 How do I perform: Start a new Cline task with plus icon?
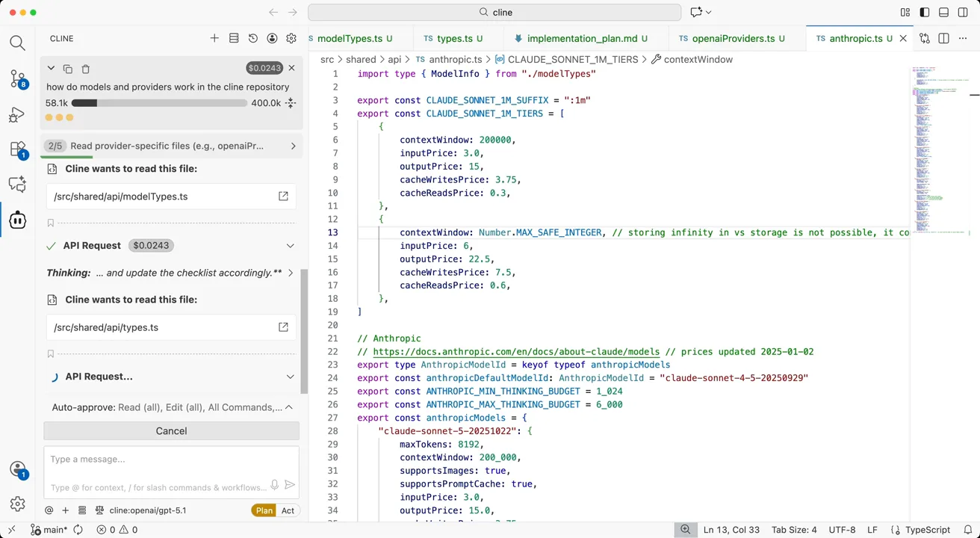(214, 38)
